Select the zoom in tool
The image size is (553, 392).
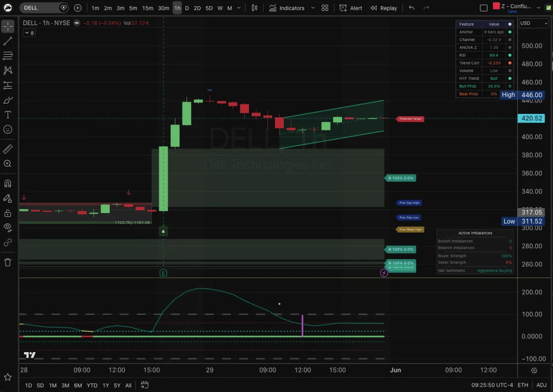coord(8,164)
